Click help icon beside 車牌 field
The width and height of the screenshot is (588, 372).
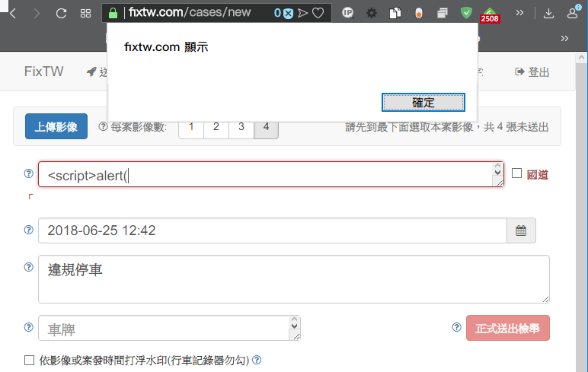28,327
